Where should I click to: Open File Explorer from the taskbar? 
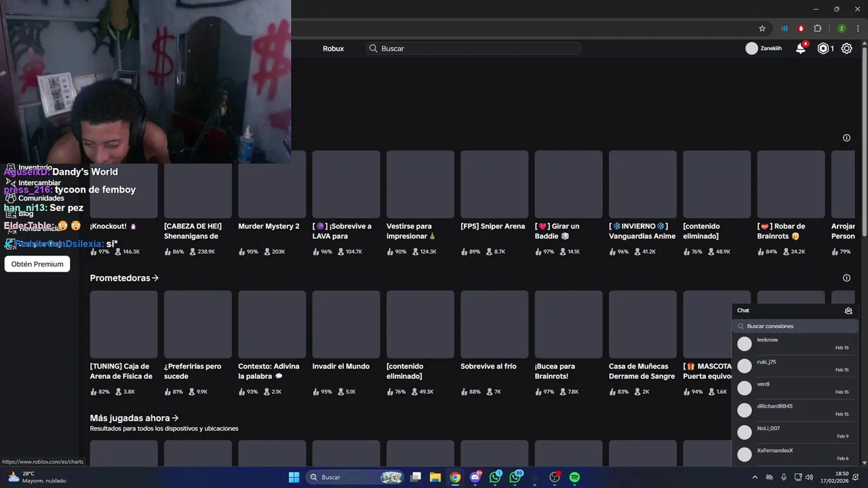tap(435, 477)
